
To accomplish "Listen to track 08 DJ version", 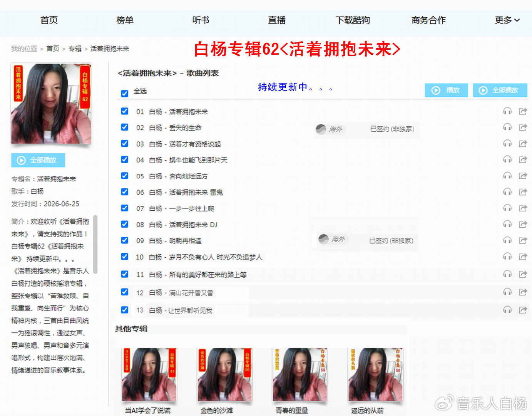I will pyautogui.click(x=507, y=224).
